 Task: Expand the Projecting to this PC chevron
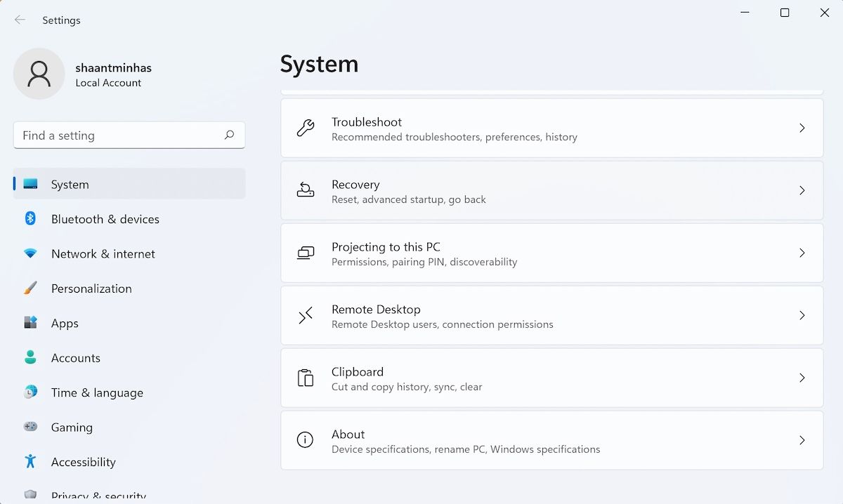pos(802,253)
